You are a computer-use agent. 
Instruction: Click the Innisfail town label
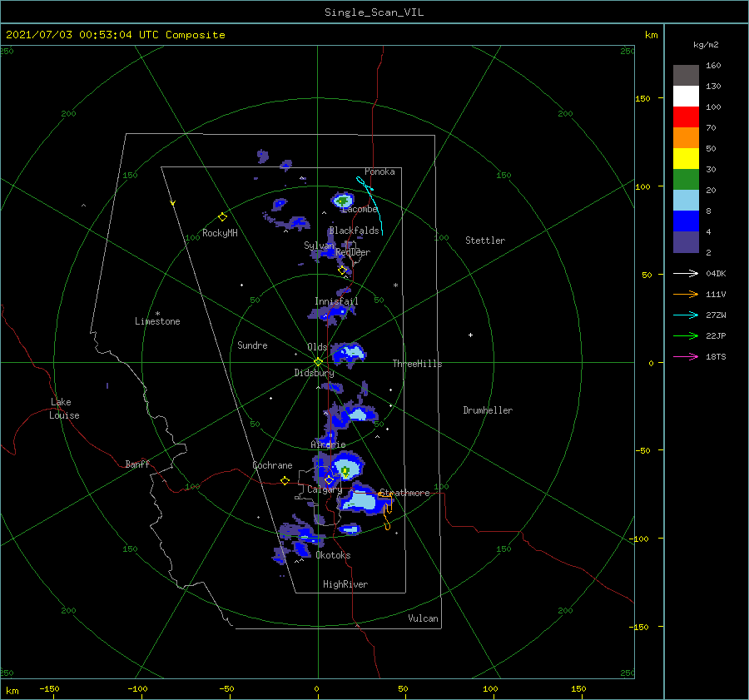pos(336,301)
